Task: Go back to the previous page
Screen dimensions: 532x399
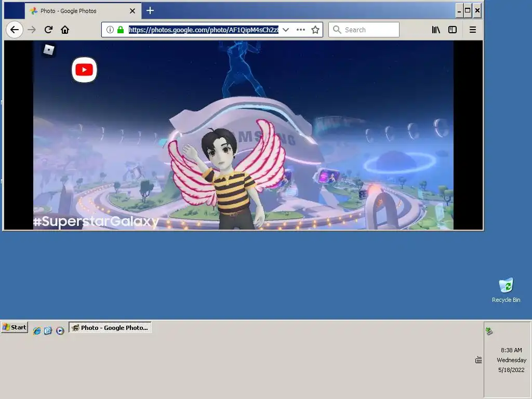Action: point(14,30)
